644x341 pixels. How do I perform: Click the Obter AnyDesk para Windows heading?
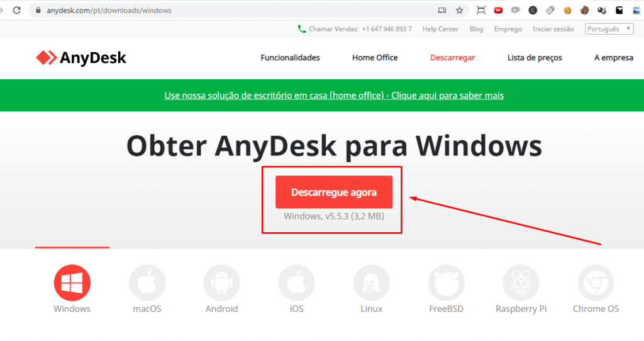pyautogui.click(x=334, y=146)
